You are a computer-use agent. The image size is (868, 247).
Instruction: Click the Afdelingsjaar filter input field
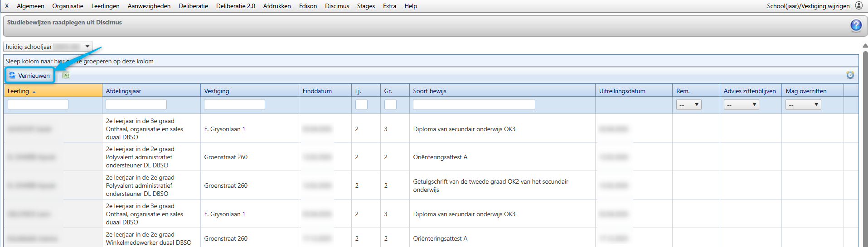coord(136,105)
